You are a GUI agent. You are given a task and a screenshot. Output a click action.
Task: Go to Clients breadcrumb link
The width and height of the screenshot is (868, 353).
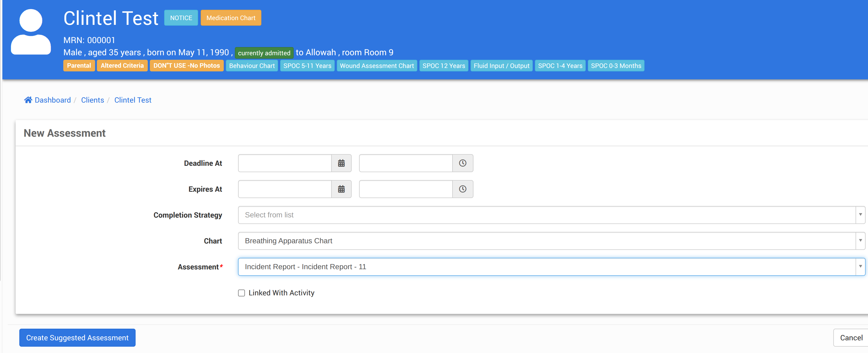tap(92, 100)
